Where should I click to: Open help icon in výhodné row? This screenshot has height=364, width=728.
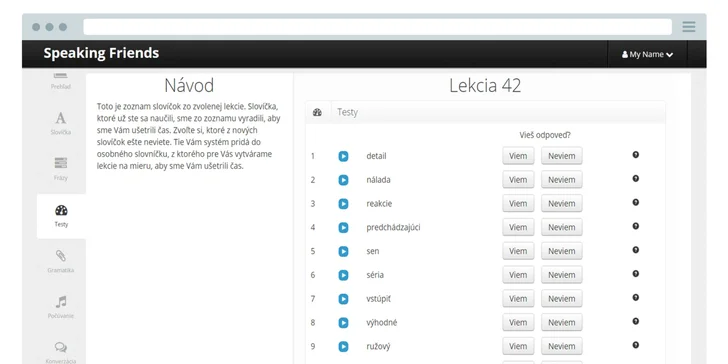click(636, 321)
